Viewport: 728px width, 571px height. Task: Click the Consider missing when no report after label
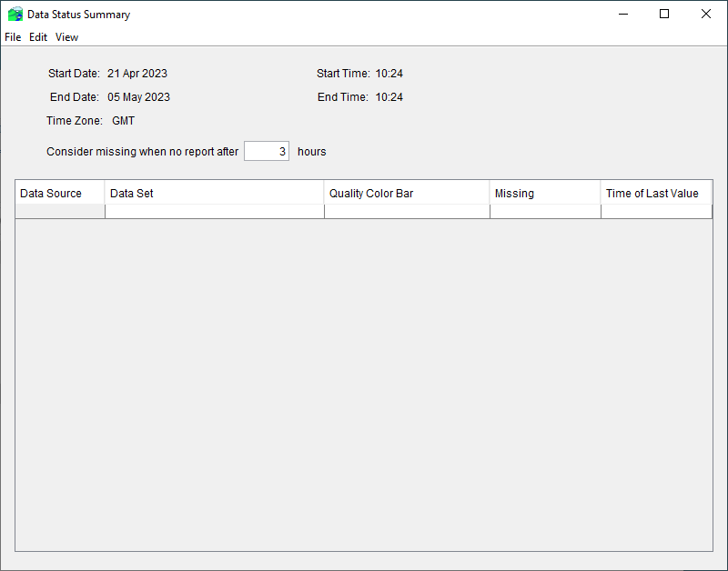[x=142, y=152]
